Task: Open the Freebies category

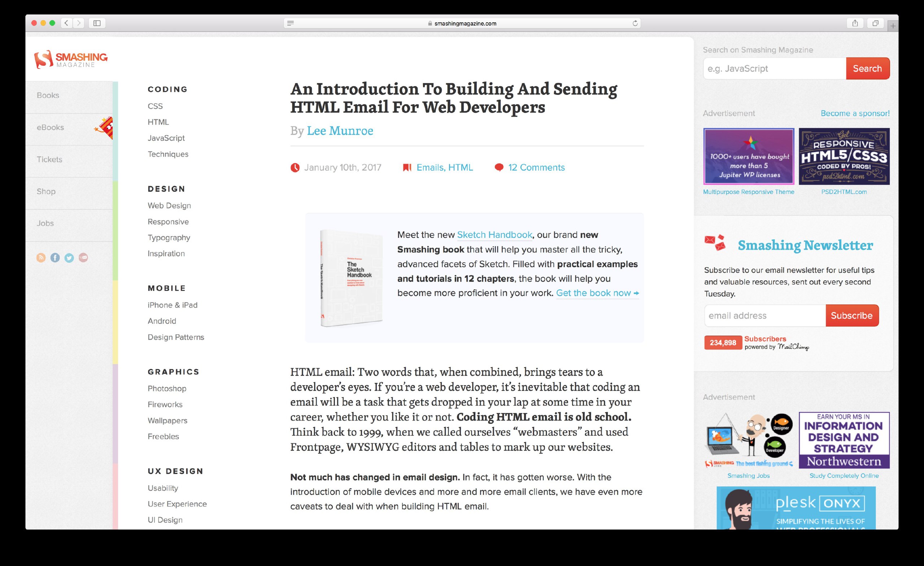Action: 163,437
